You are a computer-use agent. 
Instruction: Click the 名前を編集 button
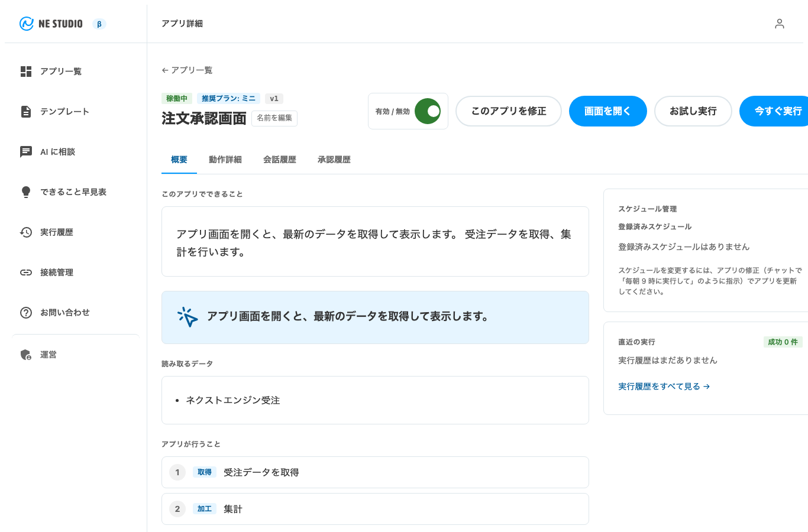click(x=274, y=118)
